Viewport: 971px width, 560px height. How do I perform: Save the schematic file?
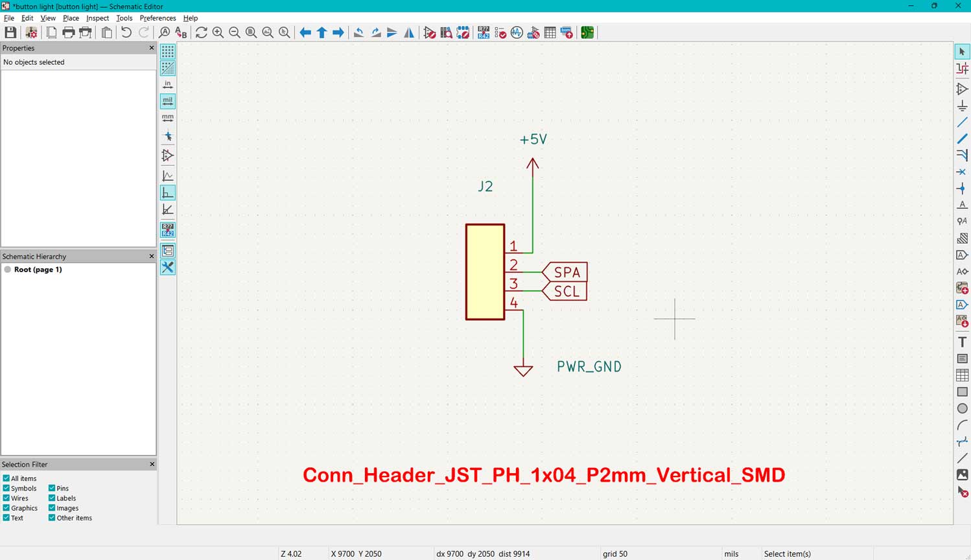10,32
